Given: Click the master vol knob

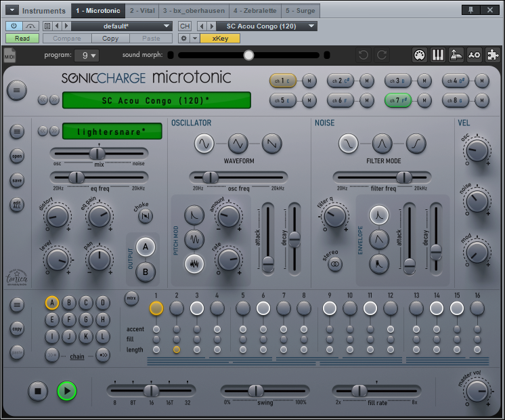Looking at the screenshot, I should 477,391.
